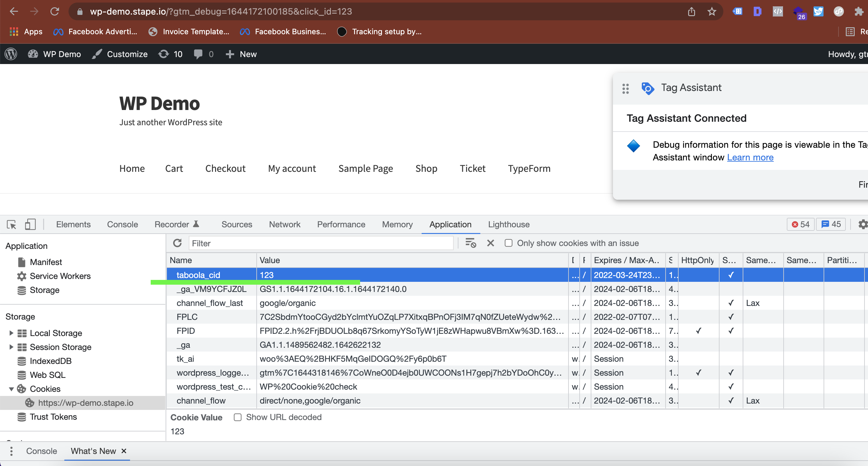Open the Recorder tab
This screenshot has height=466, width=868.
point(177,224)
